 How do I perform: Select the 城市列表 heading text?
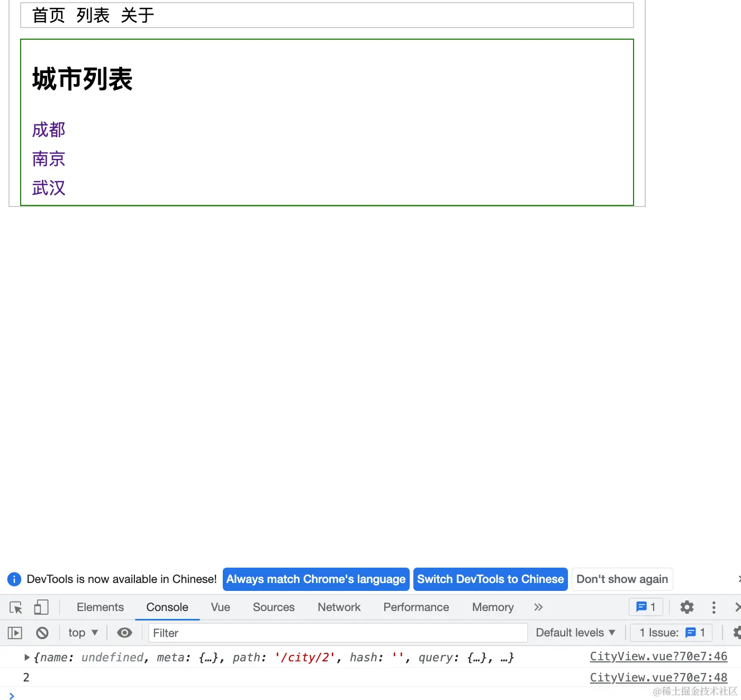coord(83,79)
